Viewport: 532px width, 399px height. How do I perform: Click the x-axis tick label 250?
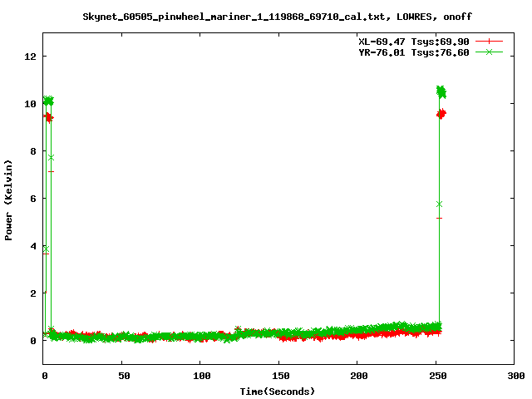click(437, 376)
